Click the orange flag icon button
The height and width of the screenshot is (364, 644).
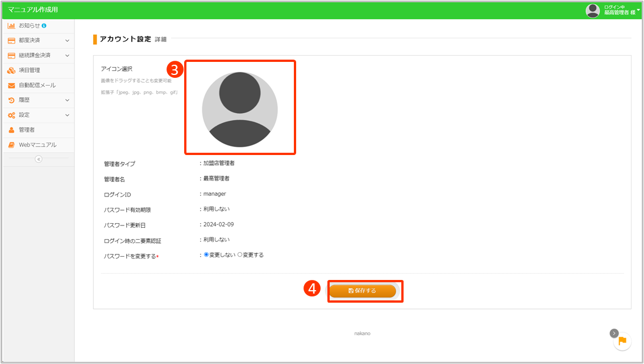pos(622,341)
